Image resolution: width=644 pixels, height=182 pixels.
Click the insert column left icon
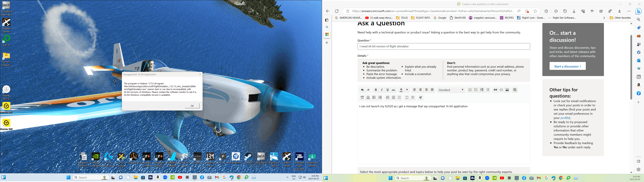pyautogui.click(x=374, y=98)
